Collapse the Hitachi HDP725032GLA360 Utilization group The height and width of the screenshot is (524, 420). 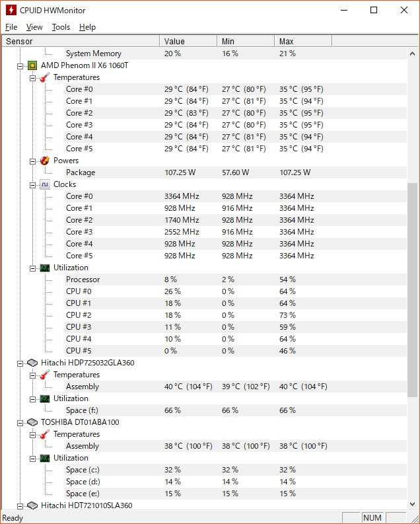point(32,399)
